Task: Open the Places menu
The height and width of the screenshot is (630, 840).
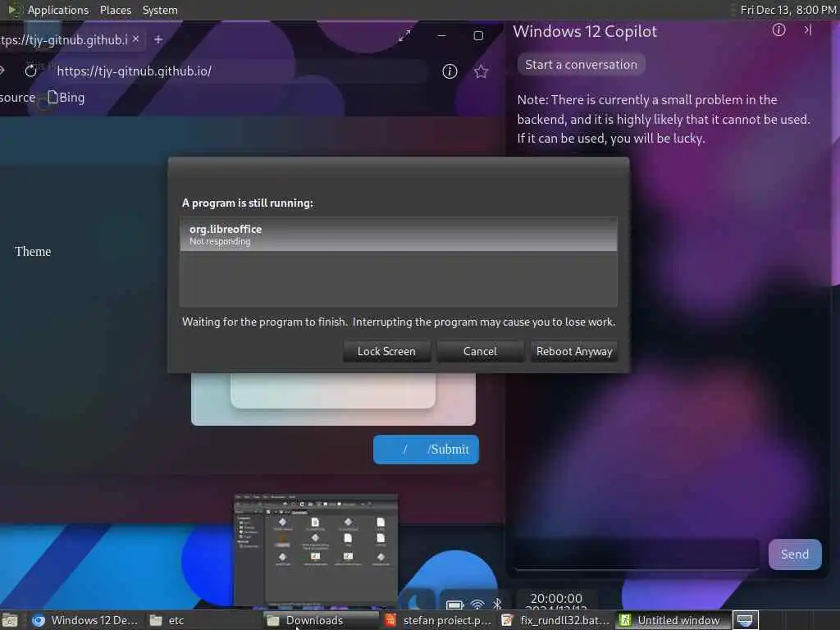Action: click(115, 10)
